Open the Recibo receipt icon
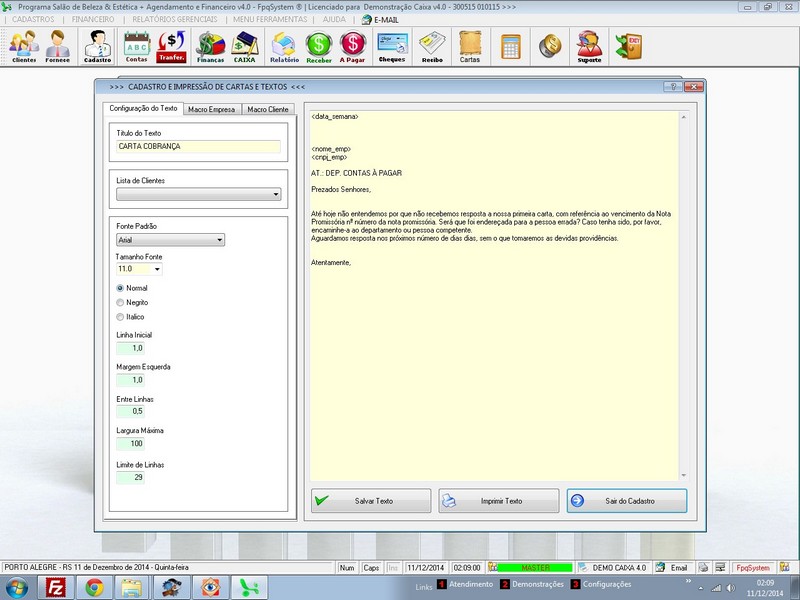Viewport: 800px width, 600px height. [x=432, y=46]
